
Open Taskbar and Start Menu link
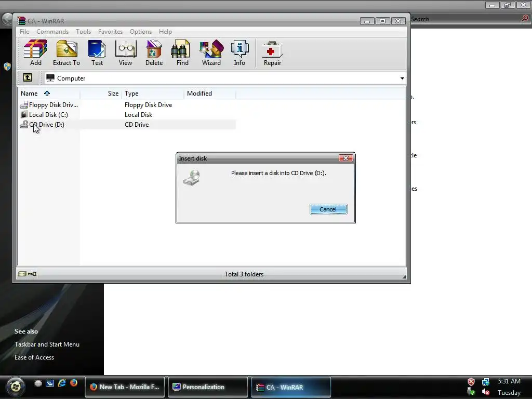47,344
